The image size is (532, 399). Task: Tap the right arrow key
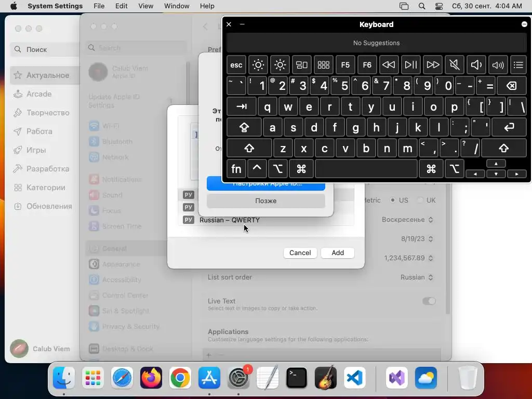(517, 174)
